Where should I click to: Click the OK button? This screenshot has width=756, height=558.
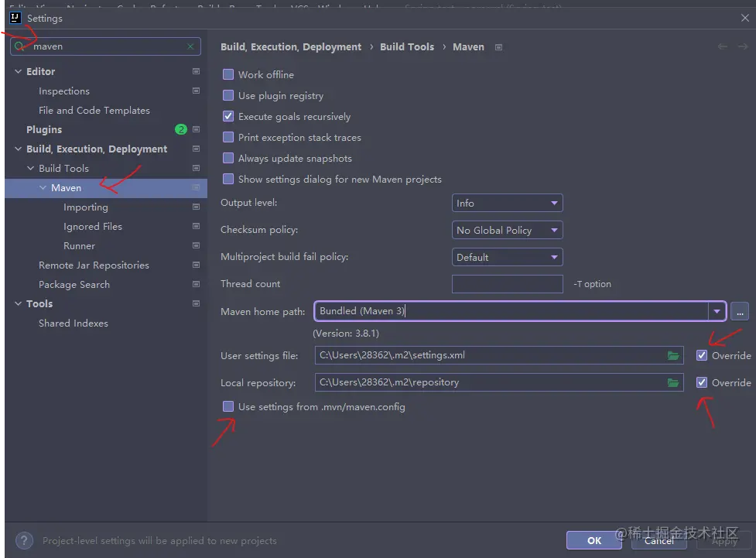tap(594, 541)
